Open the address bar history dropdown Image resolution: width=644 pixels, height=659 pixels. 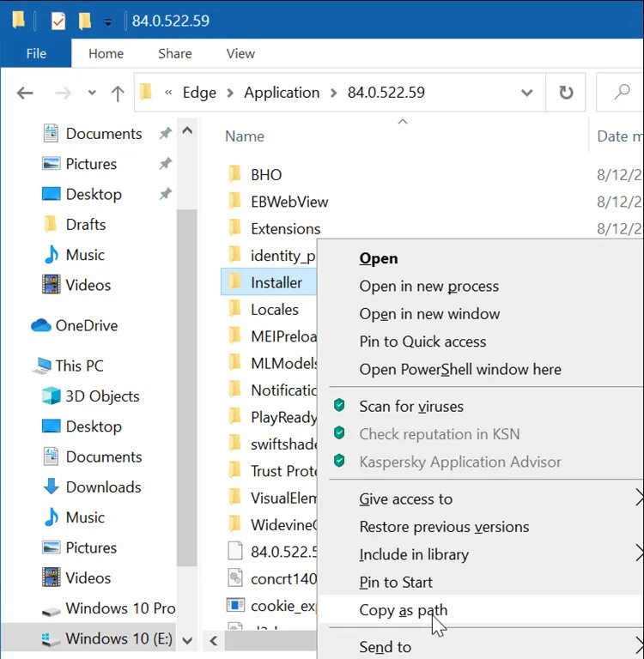526,93
